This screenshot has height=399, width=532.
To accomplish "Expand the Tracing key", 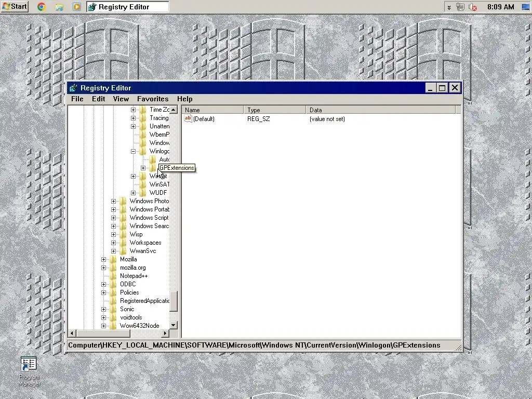I will 134,118.
